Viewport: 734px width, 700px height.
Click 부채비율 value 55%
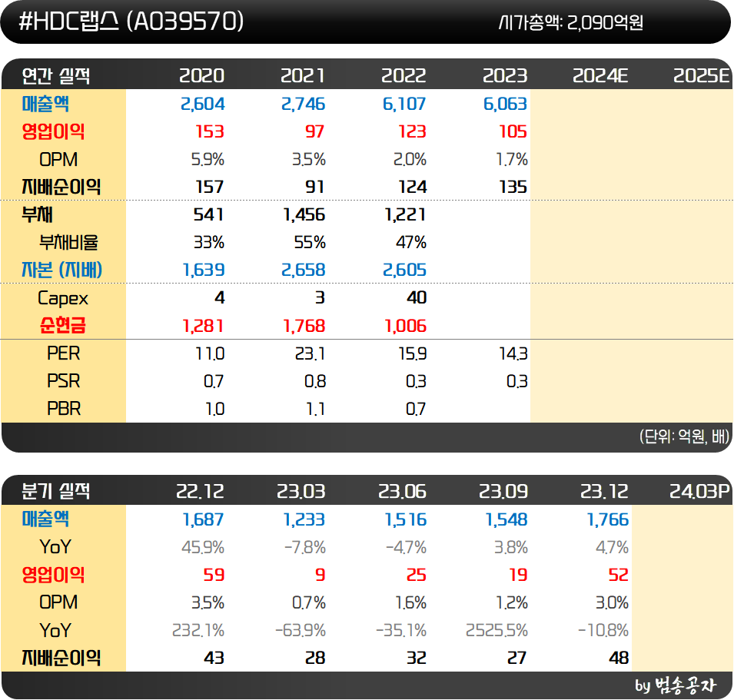310,242
